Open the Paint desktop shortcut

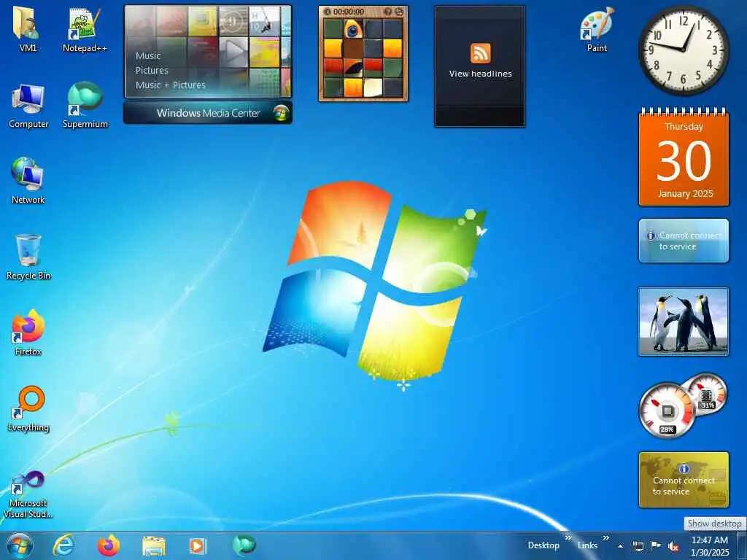pyautogui.click(x=597, y=29)
